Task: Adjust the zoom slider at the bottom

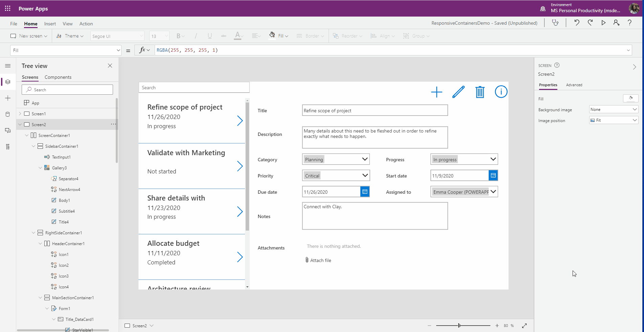Action: [459, 326]
